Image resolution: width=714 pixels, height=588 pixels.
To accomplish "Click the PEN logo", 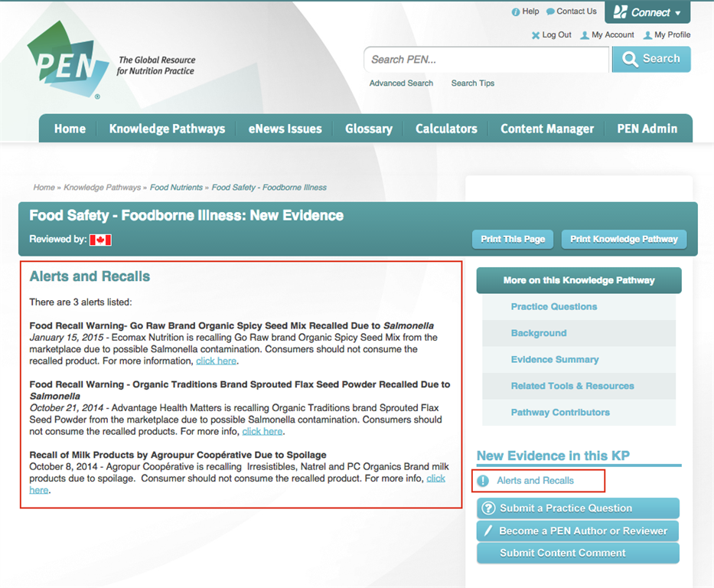I will click(67, 59).
